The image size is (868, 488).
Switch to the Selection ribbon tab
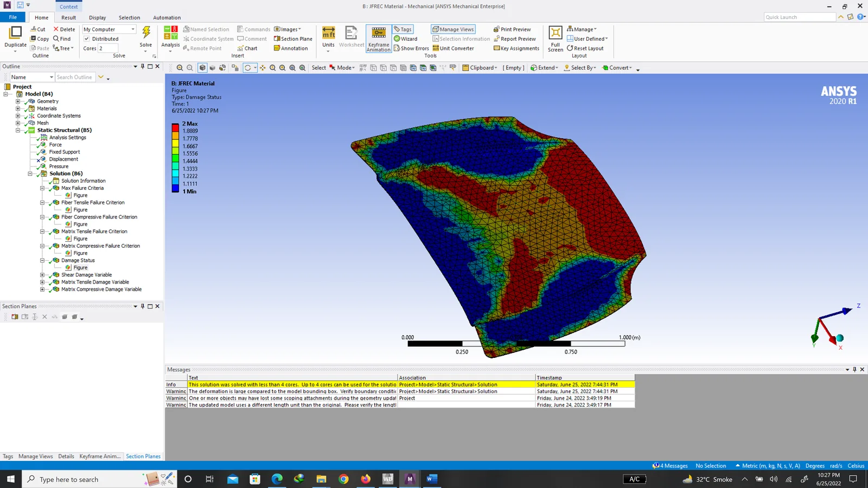pos(129,17)
